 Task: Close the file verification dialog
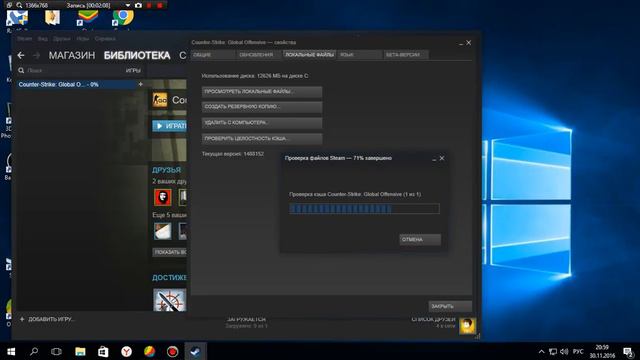442,158
